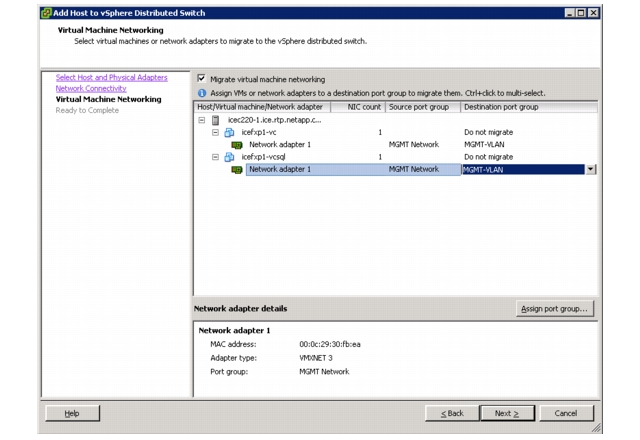Viewport: 640px width, 440px height.
Task: Open the MGMT-VLAN destination port group dropdown
Action: 591,169
